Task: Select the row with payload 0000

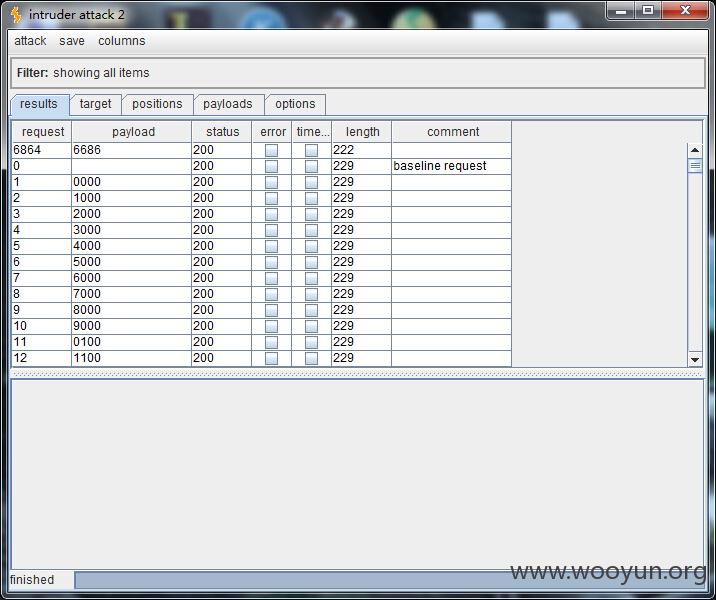Action: tap(261, 182)
